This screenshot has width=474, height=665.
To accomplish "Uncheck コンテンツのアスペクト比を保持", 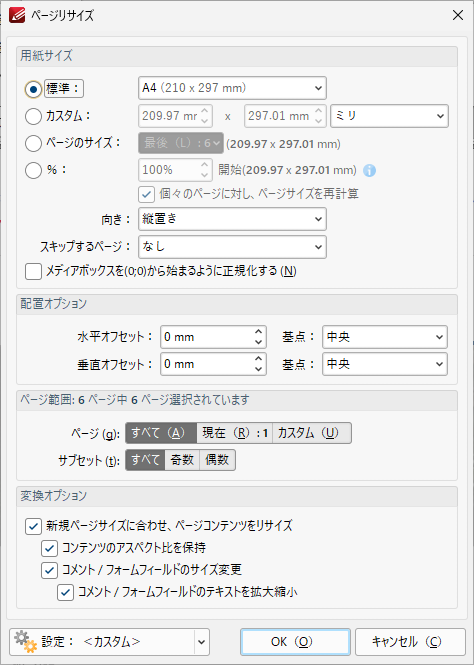I will [49, 548].
